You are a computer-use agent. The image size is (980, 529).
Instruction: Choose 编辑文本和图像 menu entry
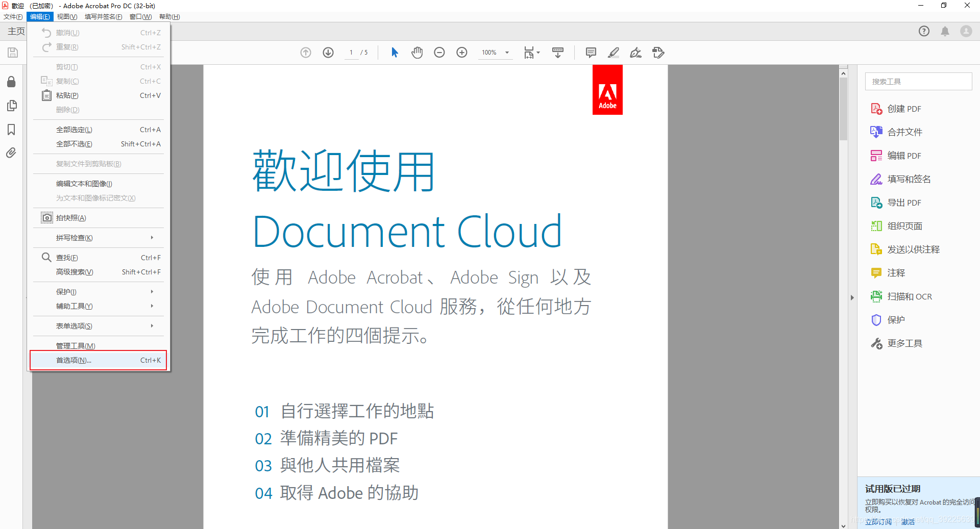click(x=99, y=184)
